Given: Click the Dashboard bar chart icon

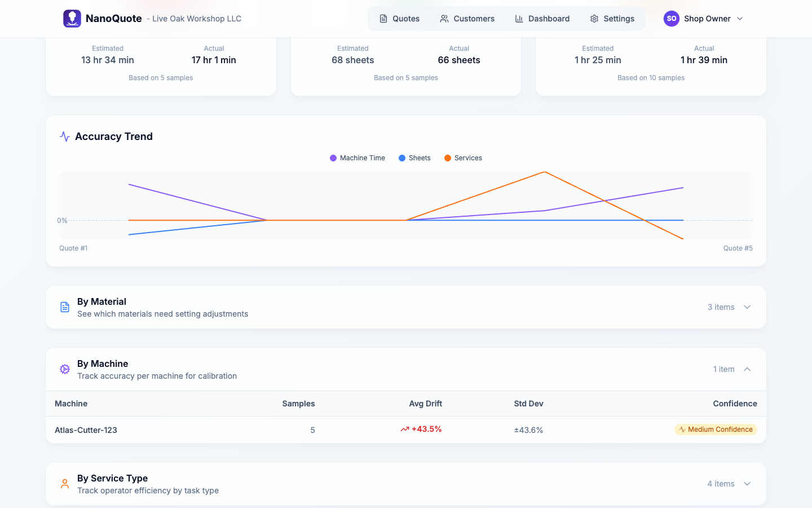Looking at the screenshot, I should tap(519, 19).
